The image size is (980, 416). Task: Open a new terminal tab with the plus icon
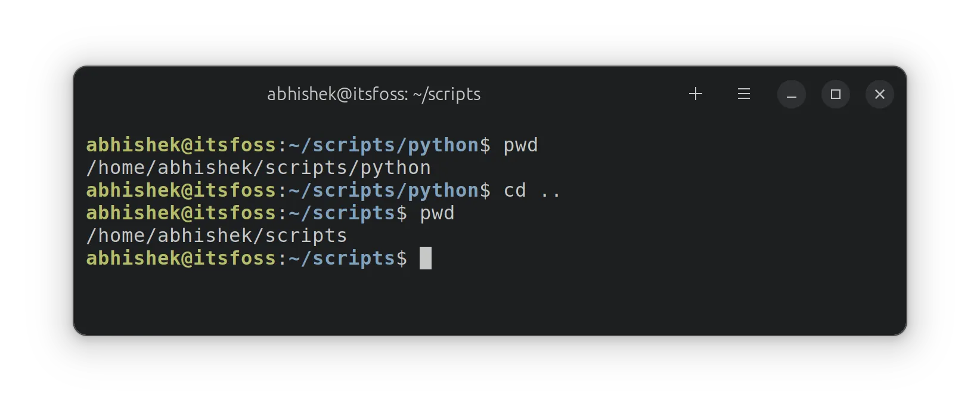[x=696, y=94]
